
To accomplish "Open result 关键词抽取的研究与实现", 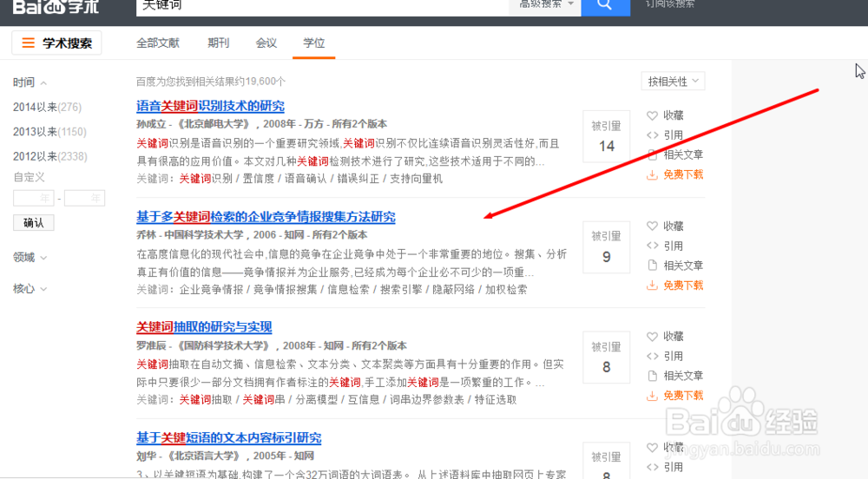I will (204, 327).
